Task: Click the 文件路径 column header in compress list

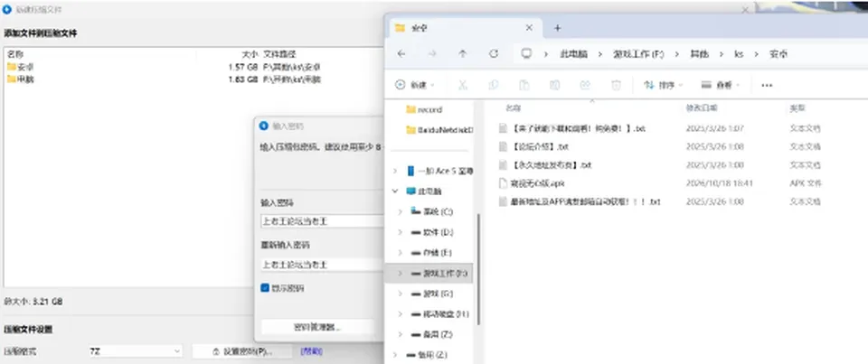Action: point(279,54)
